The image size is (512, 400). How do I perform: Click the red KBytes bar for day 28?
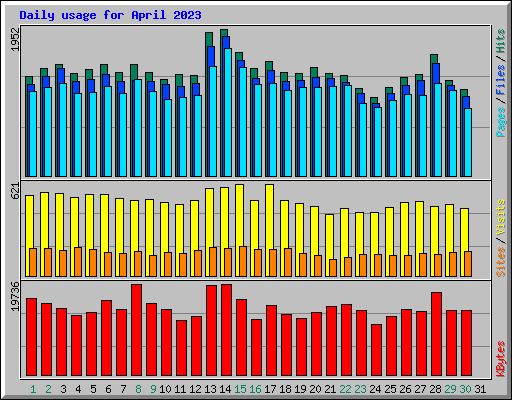click(x=437, y=334)
